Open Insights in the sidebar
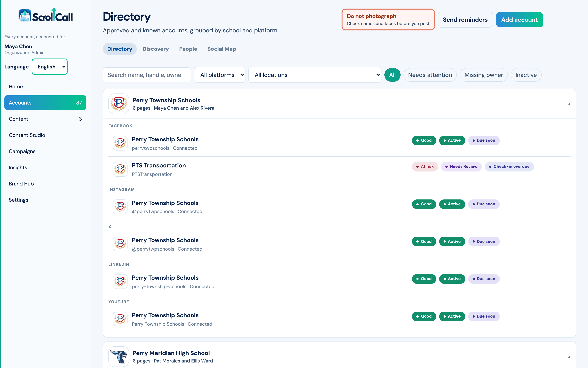Image resolution: width=588 pixels, height=368 pixels. pyautogui.click(x=45, y=167)
